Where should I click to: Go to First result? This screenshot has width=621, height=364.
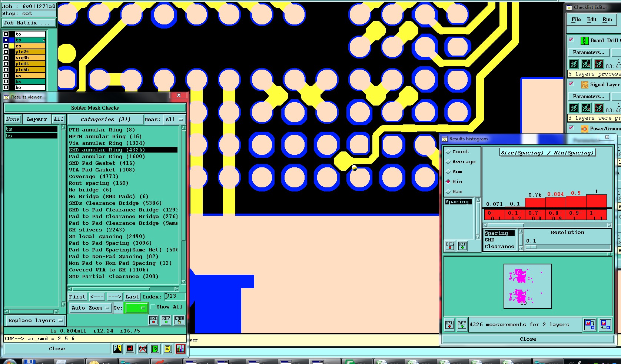(x=77, y=297)
